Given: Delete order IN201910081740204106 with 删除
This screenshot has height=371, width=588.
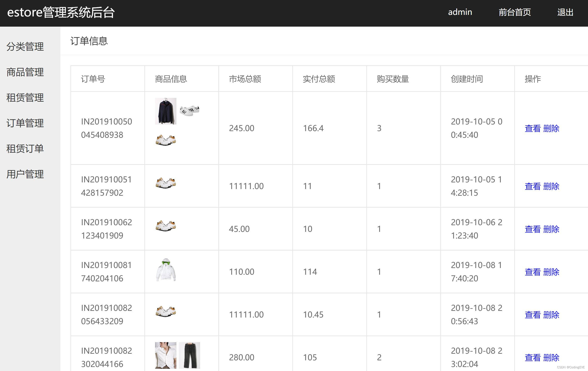Looking at the screenshot, I should [x=551, y=272].
